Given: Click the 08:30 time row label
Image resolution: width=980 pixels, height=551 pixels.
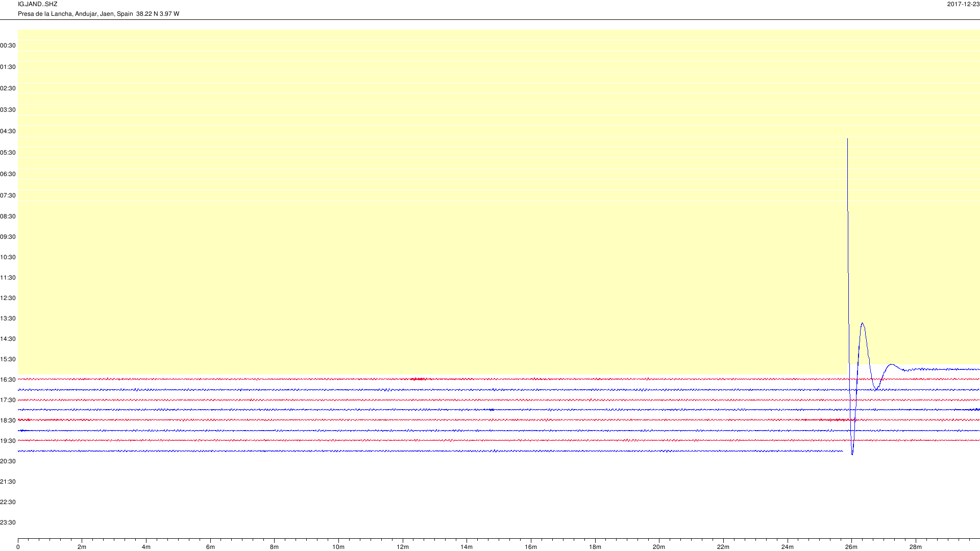Looking at the screenshot, I should pyautogui.click(x=8, y=216).
